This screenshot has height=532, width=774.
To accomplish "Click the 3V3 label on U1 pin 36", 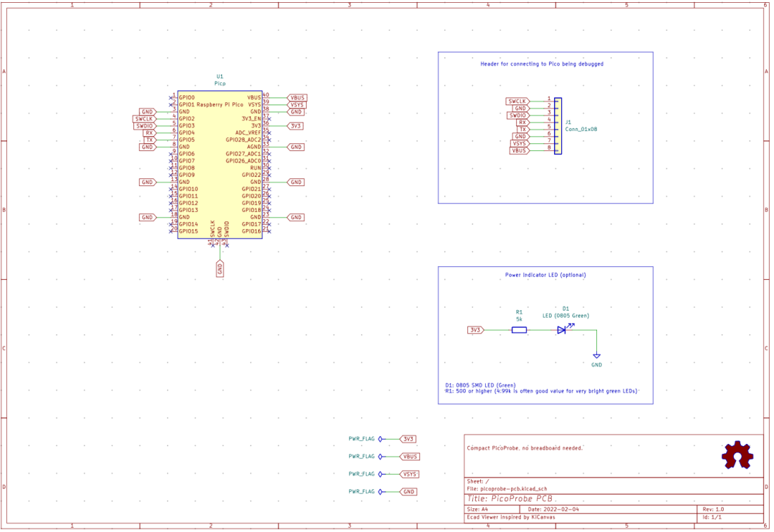I will pos(295,126).
